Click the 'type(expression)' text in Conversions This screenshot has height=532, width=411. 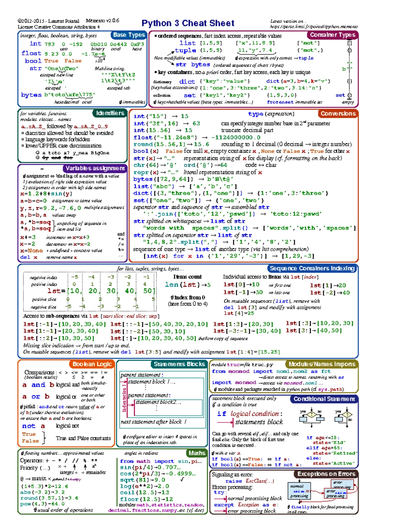(x=271, y=114)
